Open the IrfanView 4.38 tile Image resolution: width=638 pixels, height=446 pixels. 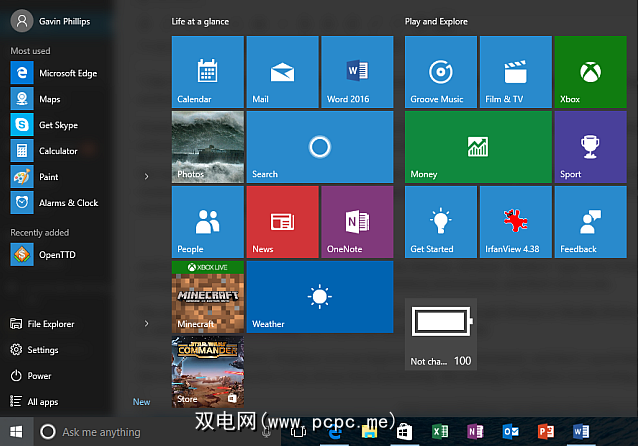point(515,221)
